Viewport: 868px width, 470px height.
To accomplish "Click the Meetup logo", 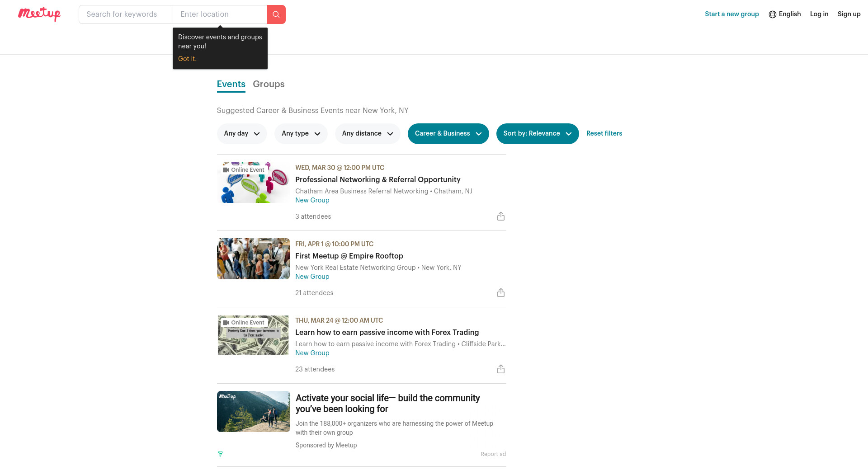I will coord(39,14).
